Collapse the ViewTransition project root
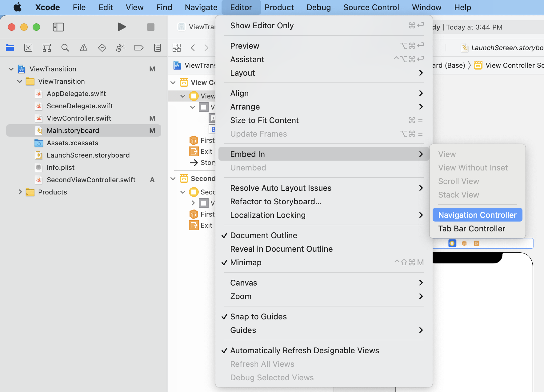544x392 pixels. (x=11, y=69)
